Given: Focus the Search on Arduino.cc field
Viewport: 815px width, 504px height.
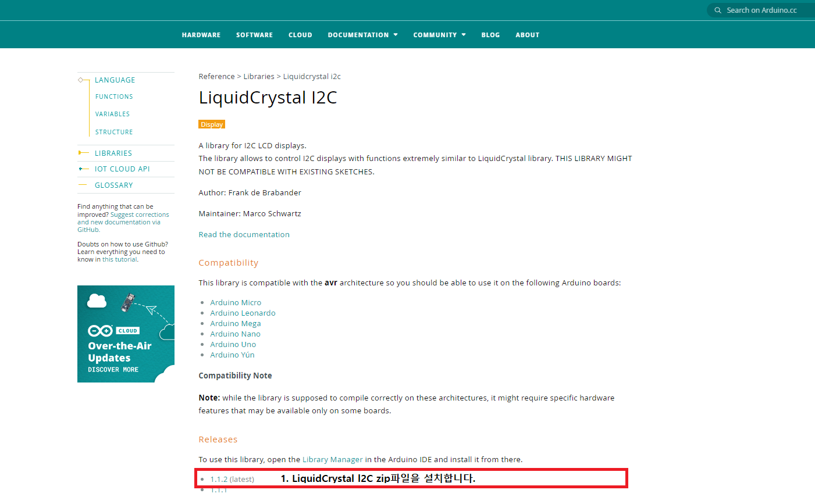Looking at the screenshot, I should [761, 10].
